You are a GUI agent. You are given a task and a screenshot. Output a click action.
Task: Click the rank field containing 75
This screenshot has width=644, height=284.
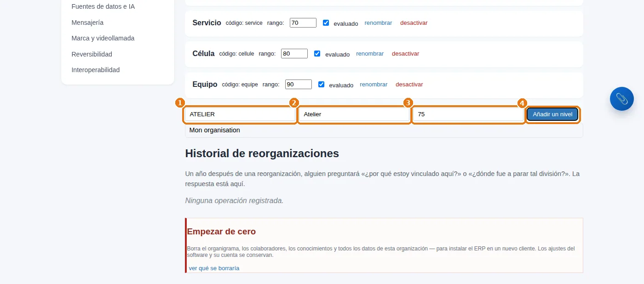tap(468, 114)
